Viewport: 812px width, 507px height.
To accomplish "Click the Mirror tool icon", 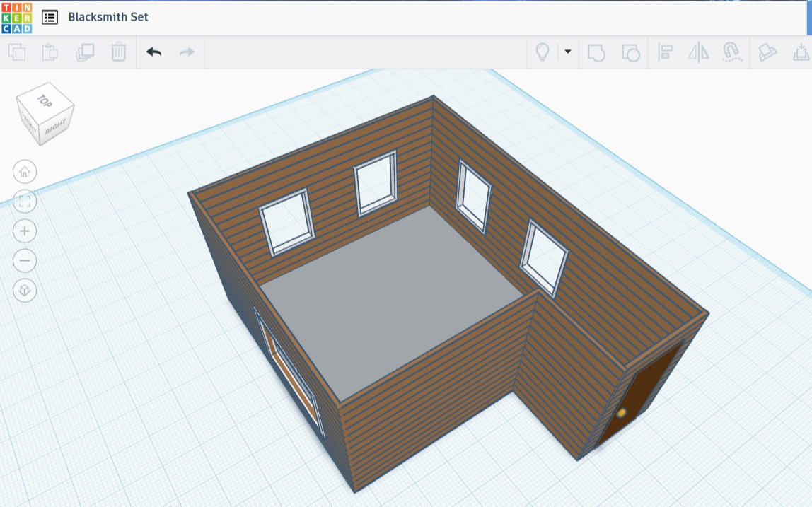I will pos(698,52).
